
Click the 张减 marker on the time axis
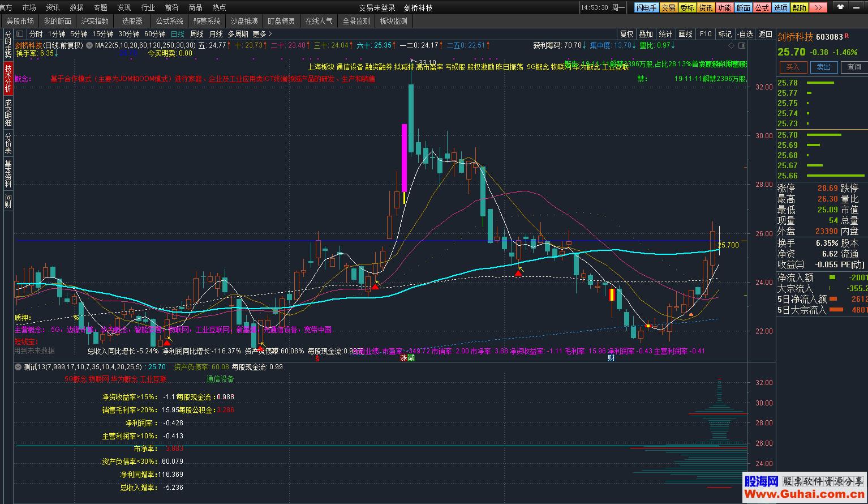point(407,357)
